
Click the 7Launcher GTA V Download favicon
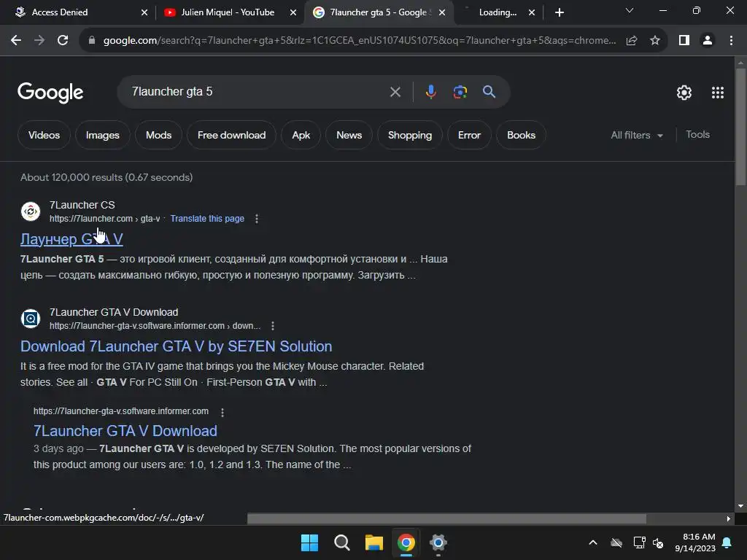tap(31, 319)
